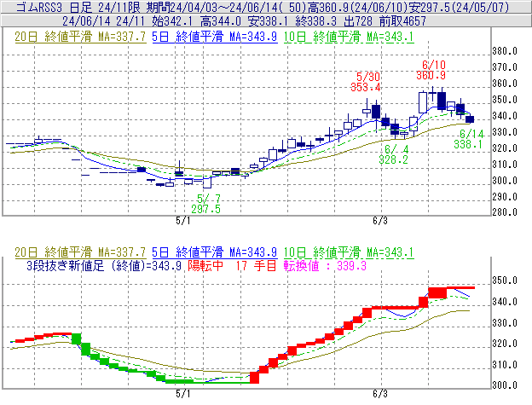Image resolution: width=532 pixels, height=405 pixels.
Task: Click the 300.0 label on top chart axis
Action: 505,181
